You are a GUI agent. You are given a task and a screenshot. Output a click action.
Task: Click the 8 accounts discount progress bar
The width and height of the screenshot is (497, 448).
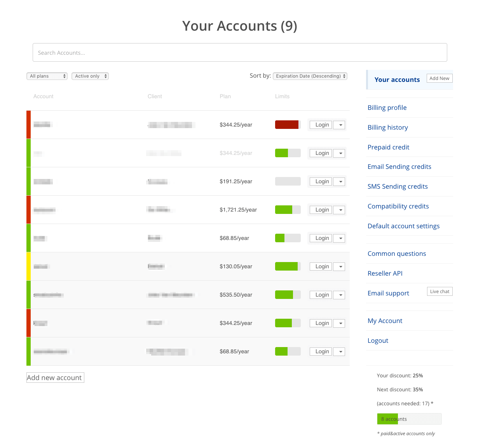pyautogui.click(x=409, y=419)
